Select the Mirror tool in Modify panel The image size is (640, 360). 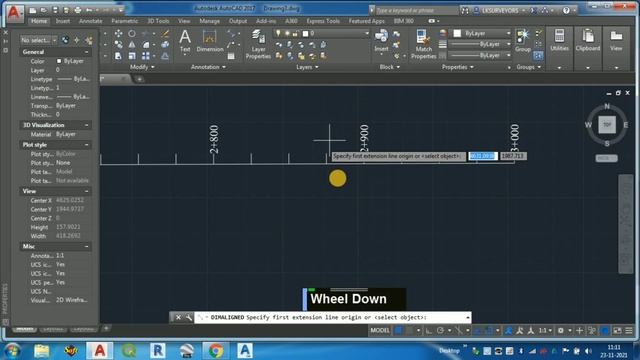tap(132, 44)
